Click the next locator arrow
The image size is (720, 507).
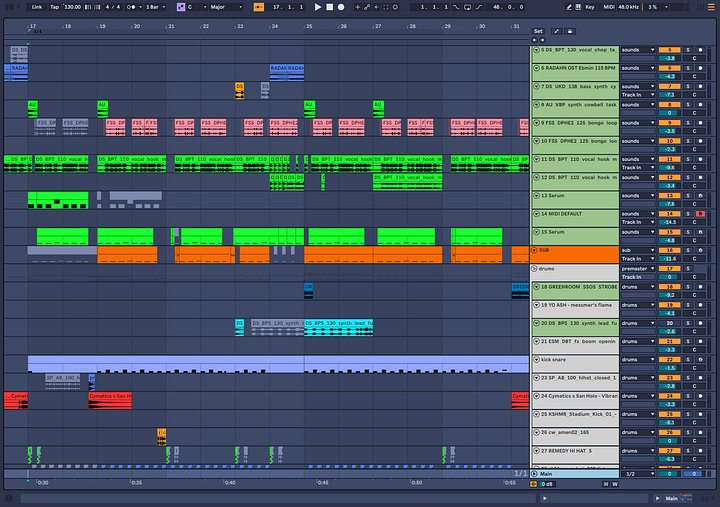[x=542, y=40]
